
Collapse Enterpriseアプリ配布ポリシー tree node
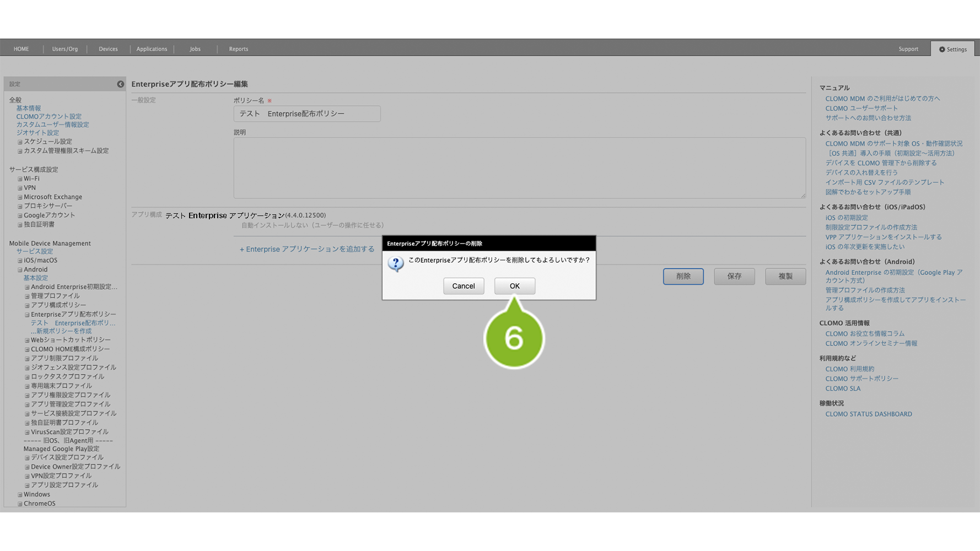[x=27, y=315]
